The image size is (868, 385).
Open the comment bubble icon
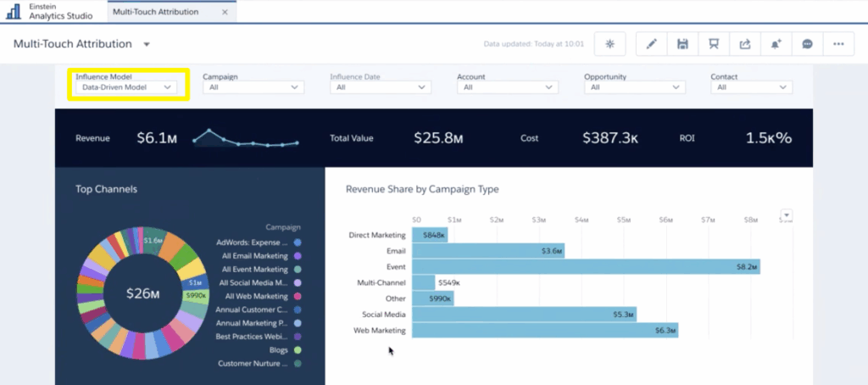click(x=807, y=44)
